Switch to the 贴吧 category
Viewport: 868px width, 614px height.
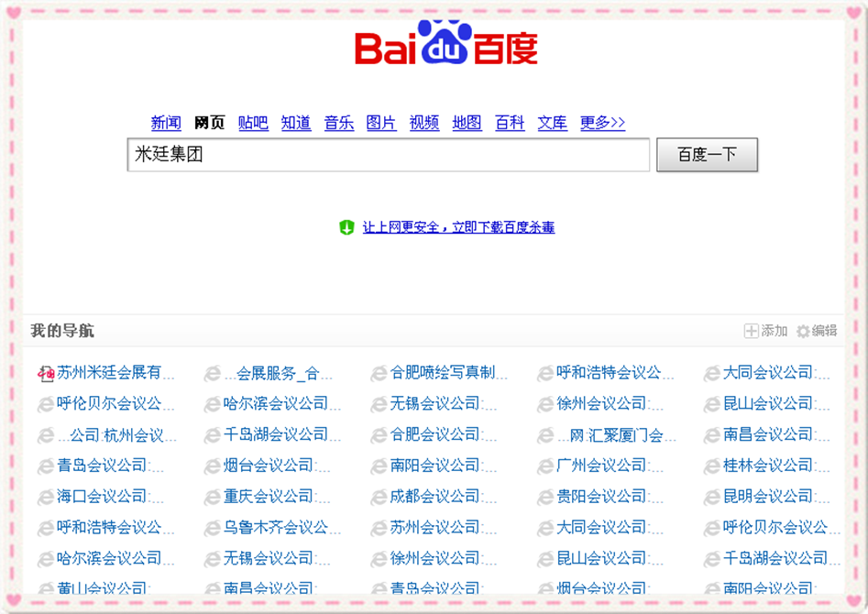point(253,123)
